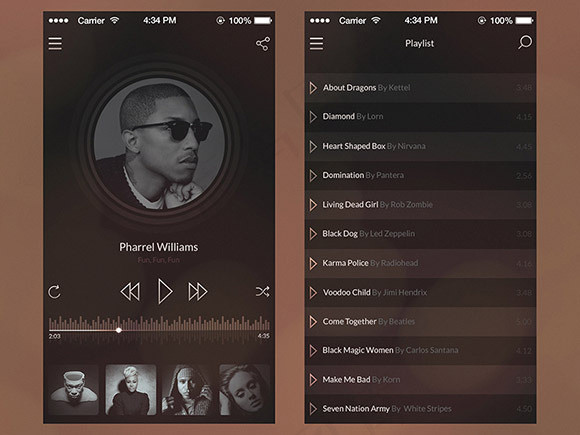Play Voodoo Child triangle icon
The image size is (580, 435).
click(x=313, y=292)
